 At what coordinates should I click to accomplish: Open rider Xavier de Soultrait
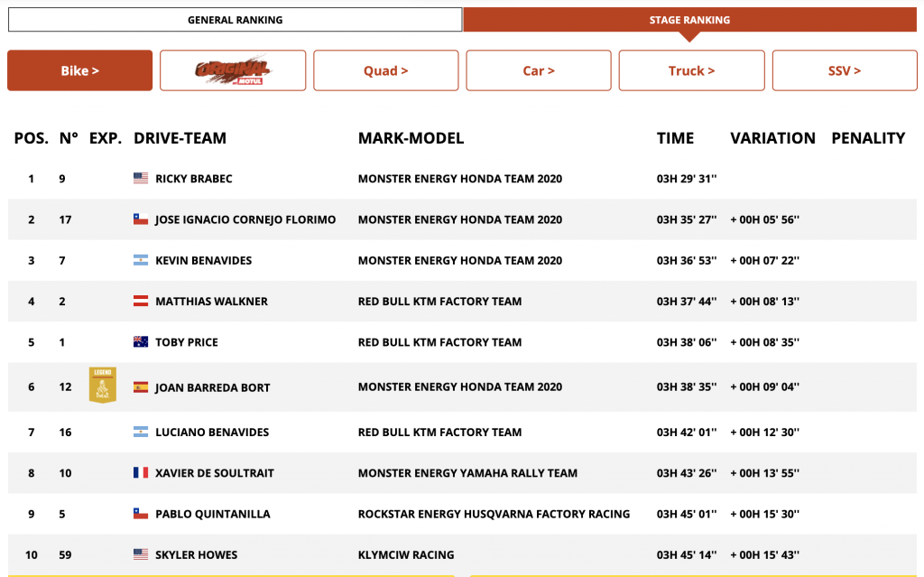(215, 473)
